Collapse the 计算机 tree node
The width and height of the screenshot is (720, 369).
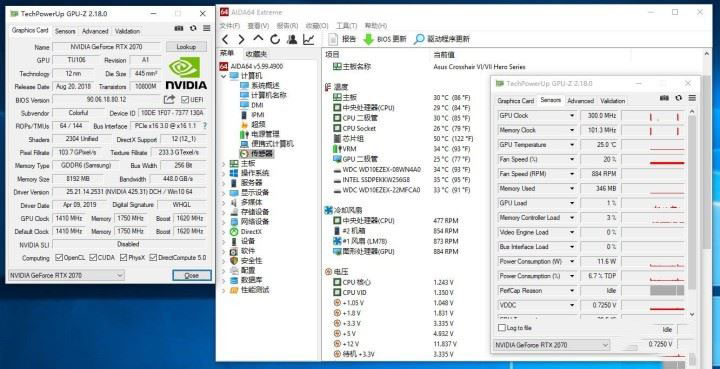(x=224, y=75)
